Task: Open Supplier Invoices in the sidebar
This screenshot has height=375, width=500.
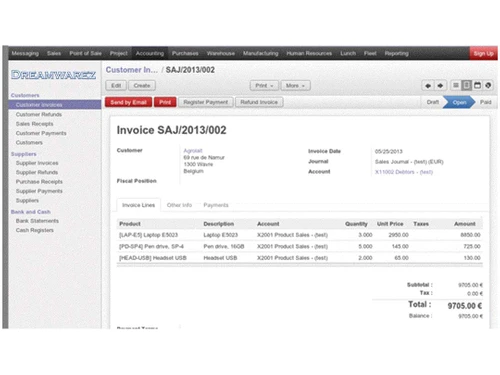Action: [37, 163]
